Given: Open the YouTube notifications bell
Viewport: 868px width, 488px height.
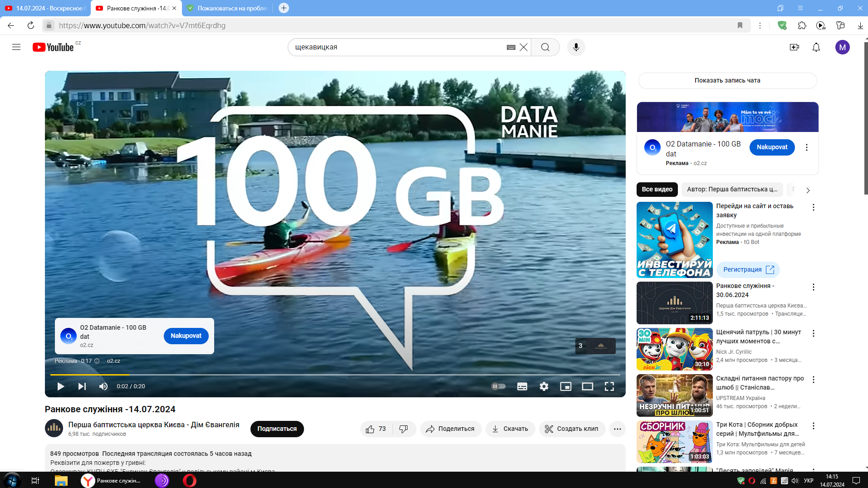Looking at the screenshot, I should point(816,47).
